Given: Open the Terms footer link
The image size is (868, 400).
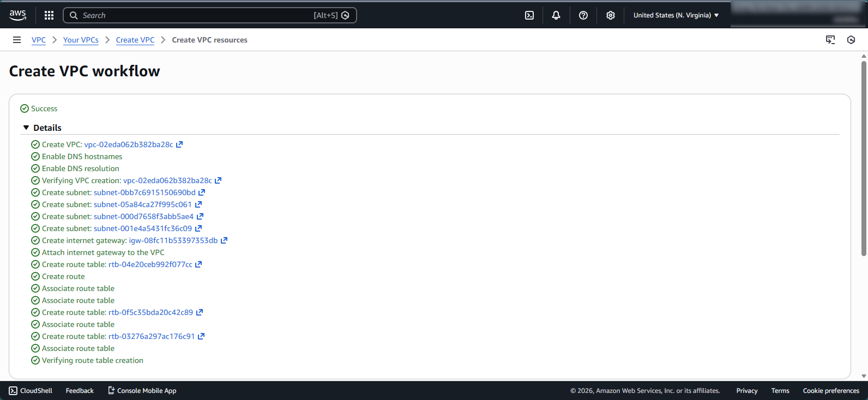Looking at the screenshot, I should tap(780, 391).
